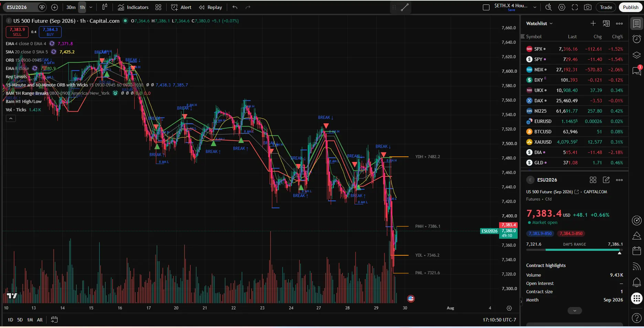This screenshot has width=644, height=328.
Task: Start bar Replay mode
Action: [210, 7]
